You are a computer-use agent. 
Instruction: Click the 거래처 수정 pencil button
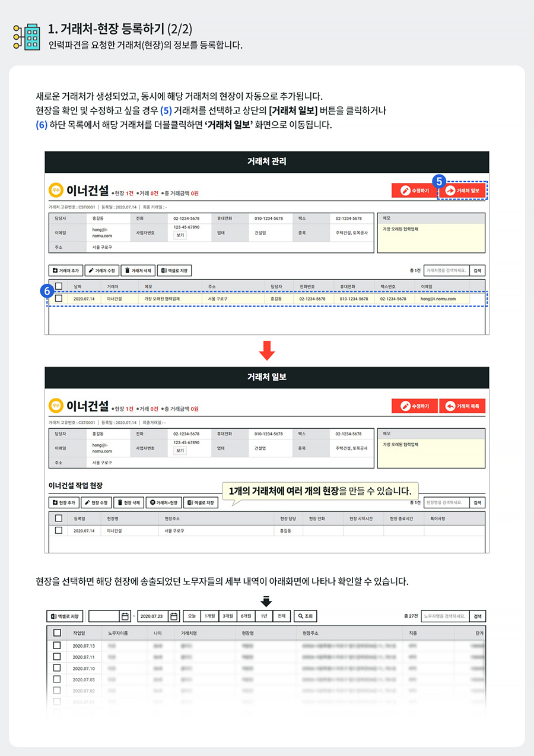pyautogui.click(x=101, y=270)
